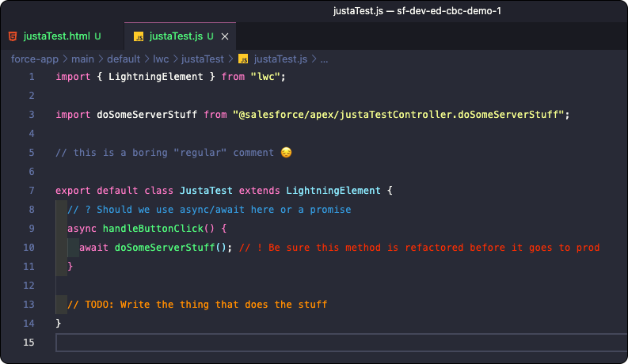Click the red refactor warning comment
This screenshot has width=628, height=364.
pos(420,247)
